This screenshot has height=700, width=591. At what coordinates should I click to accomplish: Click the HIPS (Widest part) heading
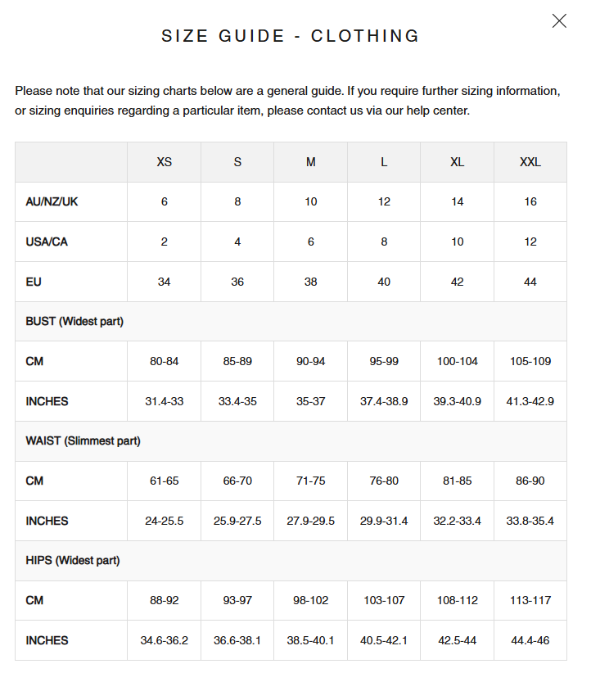click(73, 561)
